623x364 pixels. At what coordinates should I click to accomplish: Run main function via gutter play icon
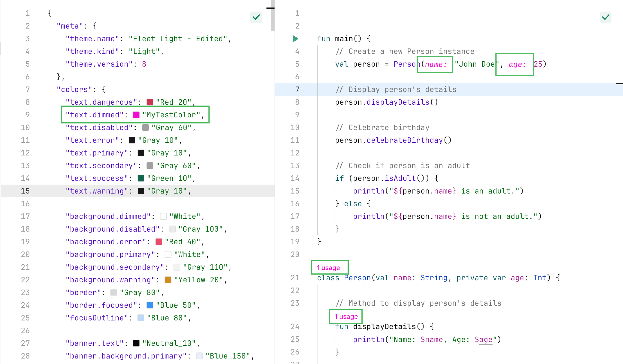pos(295,39)
